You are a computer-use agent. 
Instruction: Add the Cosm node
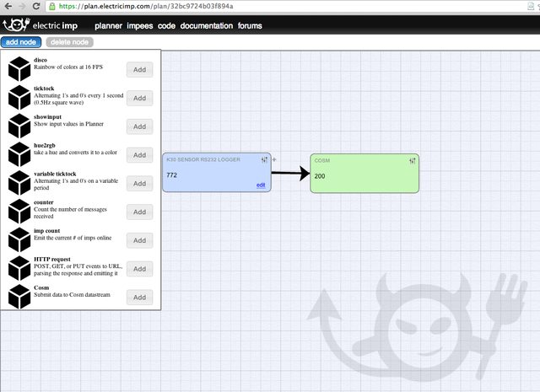(x=139, y=298)
